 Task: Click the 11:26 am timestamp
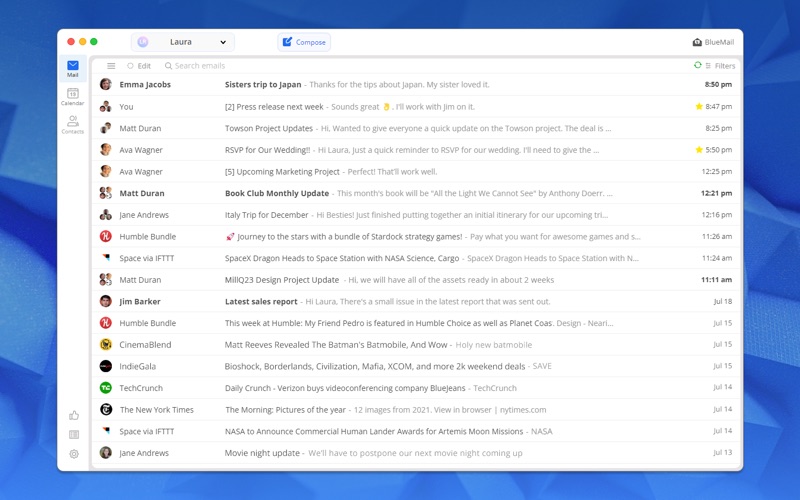click(x=717, y=236)
